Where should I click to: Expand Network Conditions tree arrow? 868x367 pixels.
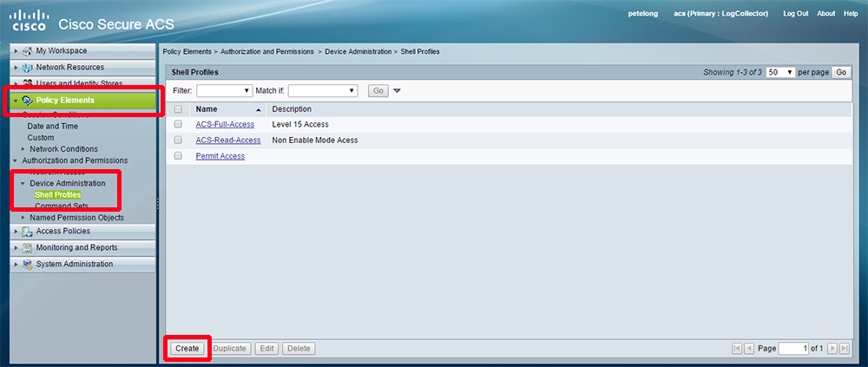tap(23, 149)
